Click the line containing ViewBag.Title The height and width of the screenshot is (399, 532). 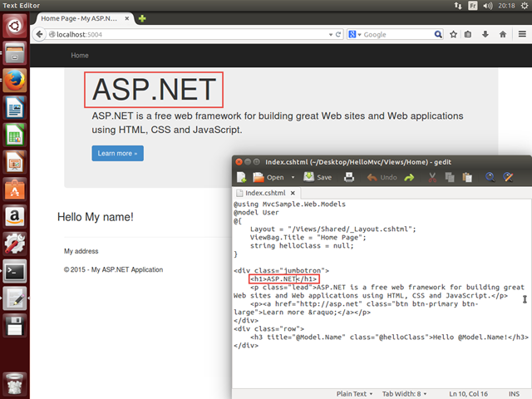[308, 237]
